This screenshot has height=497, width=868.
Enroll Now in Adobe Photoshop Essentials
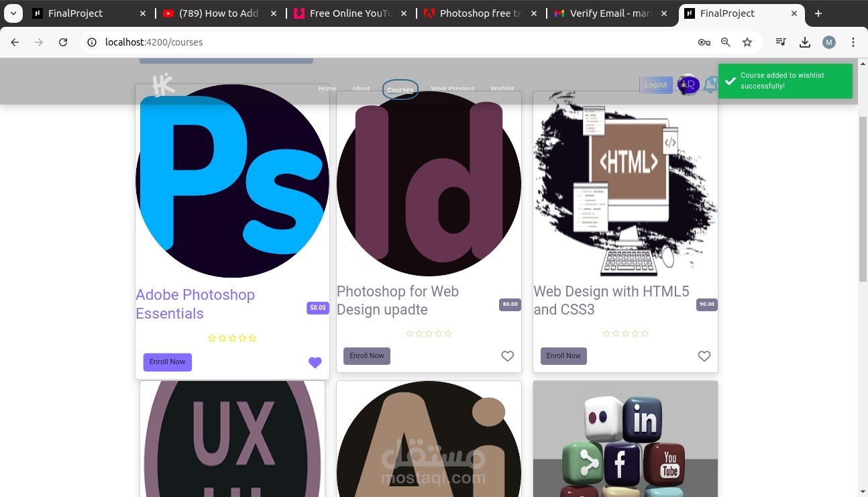[168, 362]
